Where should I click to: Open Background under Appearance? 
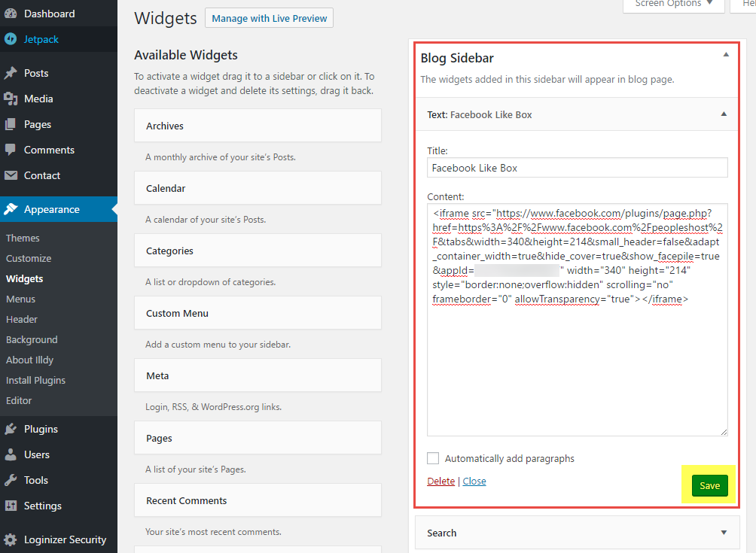pos(32,339)
